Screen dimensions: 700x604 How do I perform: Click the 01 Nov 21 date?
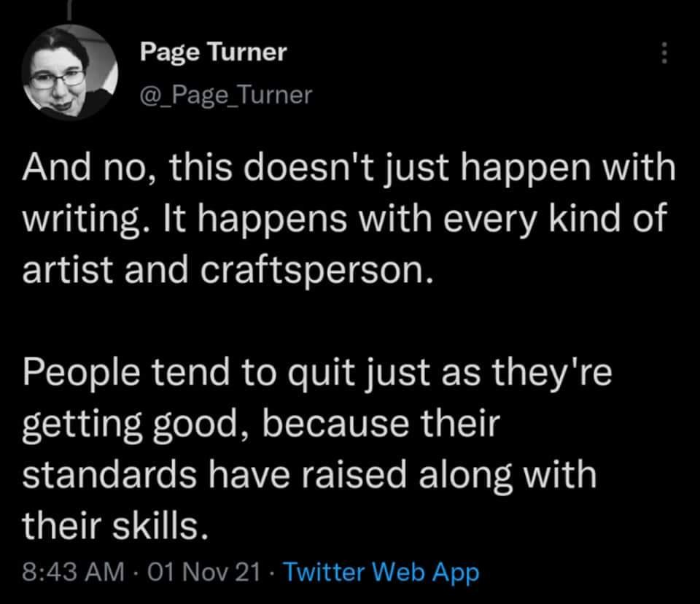click(x=203, y=572)
